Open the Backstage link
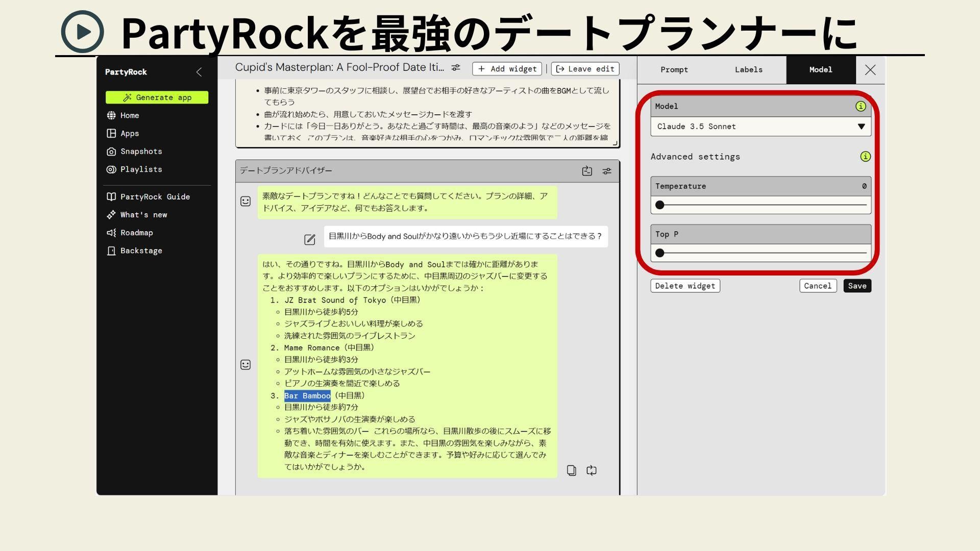 pos(141,251)
